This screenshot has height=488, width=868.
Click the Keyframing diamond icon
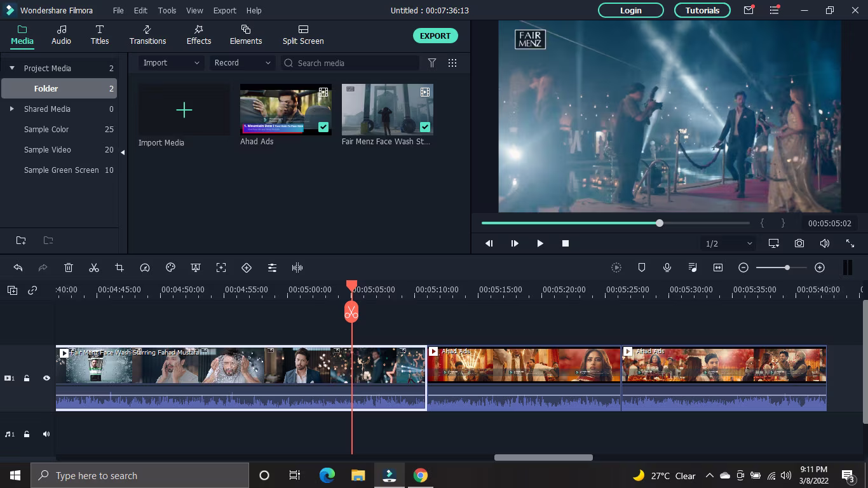coord(247,268)
